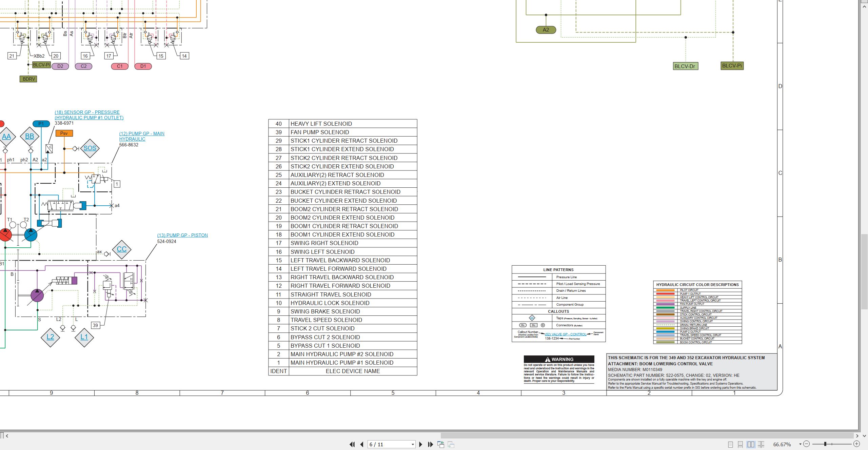Click the BB tap diamond
Image resolution: width=868 pixels, height=450 pixels.
click(29, 136)
